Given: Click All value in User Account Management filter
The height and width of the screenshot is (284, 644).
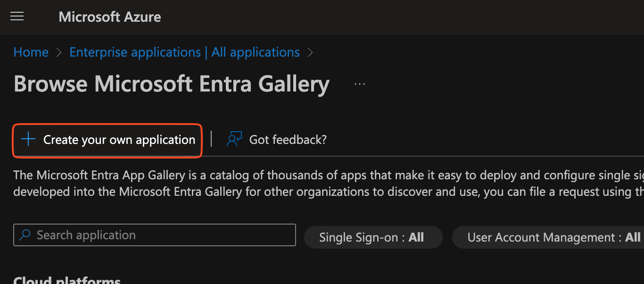Looking at the screenshot, I should point(633,237).
